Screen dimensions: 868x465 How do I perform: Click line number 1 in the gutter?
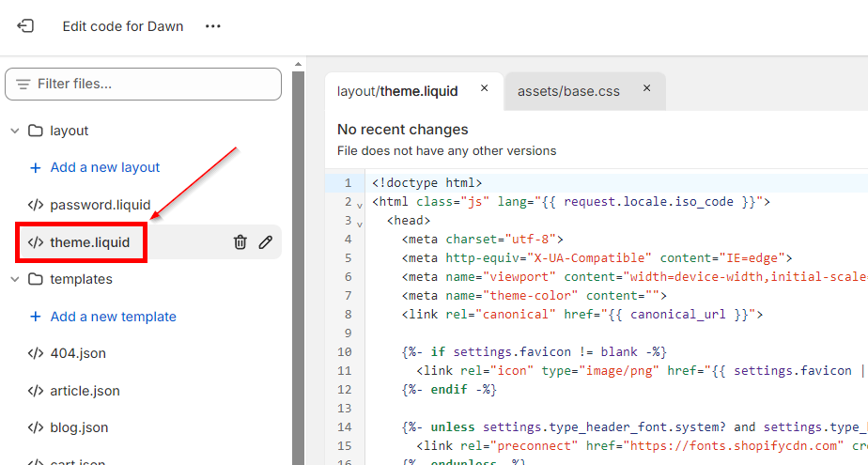tap(349, 182)
